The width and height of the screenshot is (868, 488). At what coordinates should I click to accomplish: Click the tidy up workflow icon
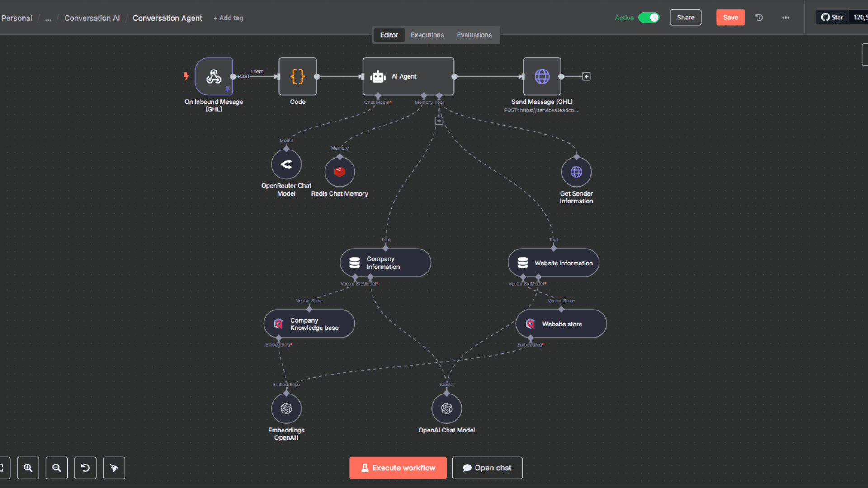coord(114,468)
